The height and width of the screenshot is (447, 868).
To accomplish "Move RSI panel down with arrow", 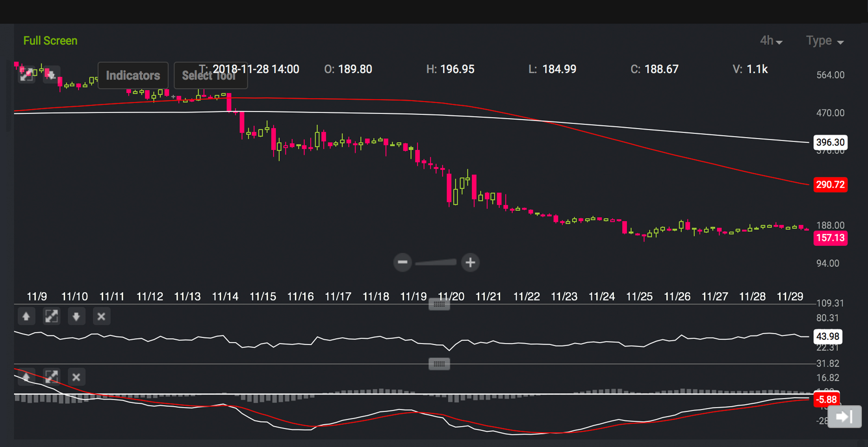I will [x=76, y=316].
